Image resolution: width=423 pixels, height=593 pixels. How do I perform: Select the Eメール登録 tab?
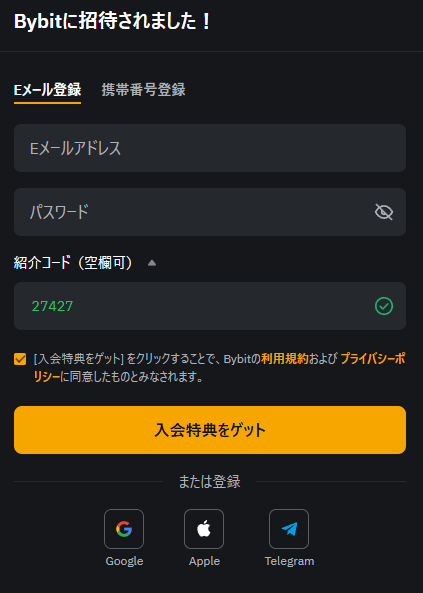pos(47,90)
